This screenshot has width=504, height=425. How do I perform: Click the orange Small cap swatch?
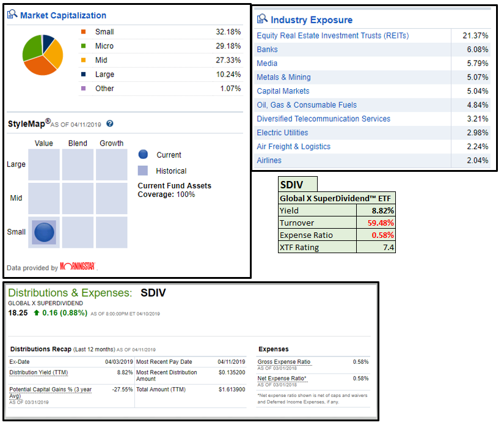pyautogui.click(x=83, y=32)
